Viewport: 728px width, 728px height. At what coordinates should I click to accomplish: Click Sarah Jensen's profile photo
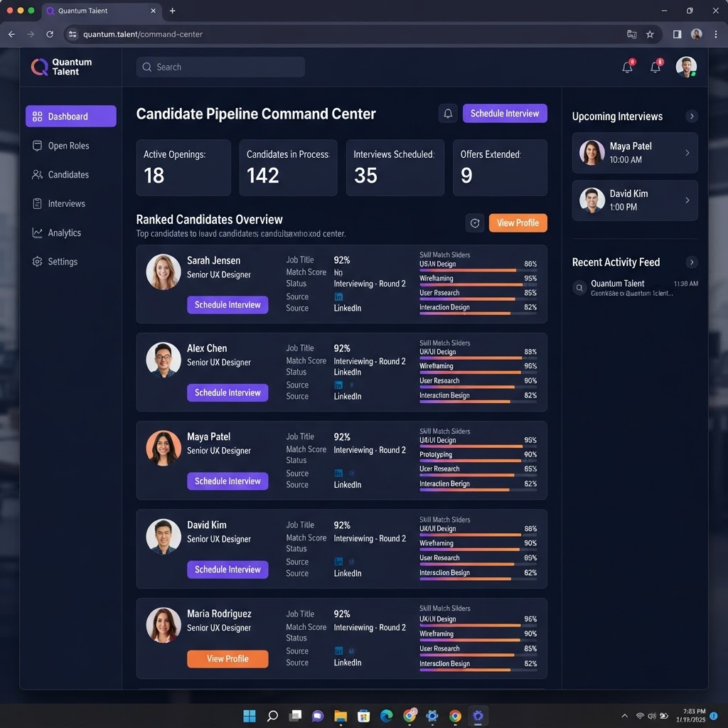click(164, 272)
